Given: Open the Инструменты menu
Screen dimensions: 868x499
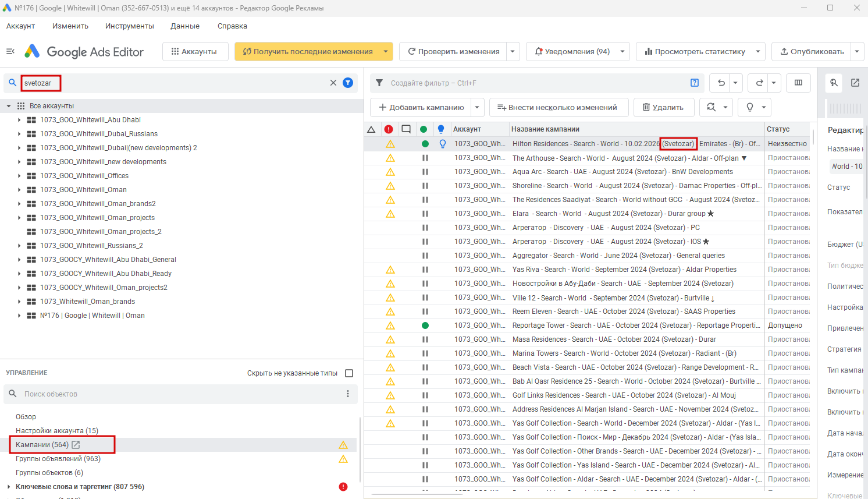Looking at the screenshot, I should [x=129, y=26].
